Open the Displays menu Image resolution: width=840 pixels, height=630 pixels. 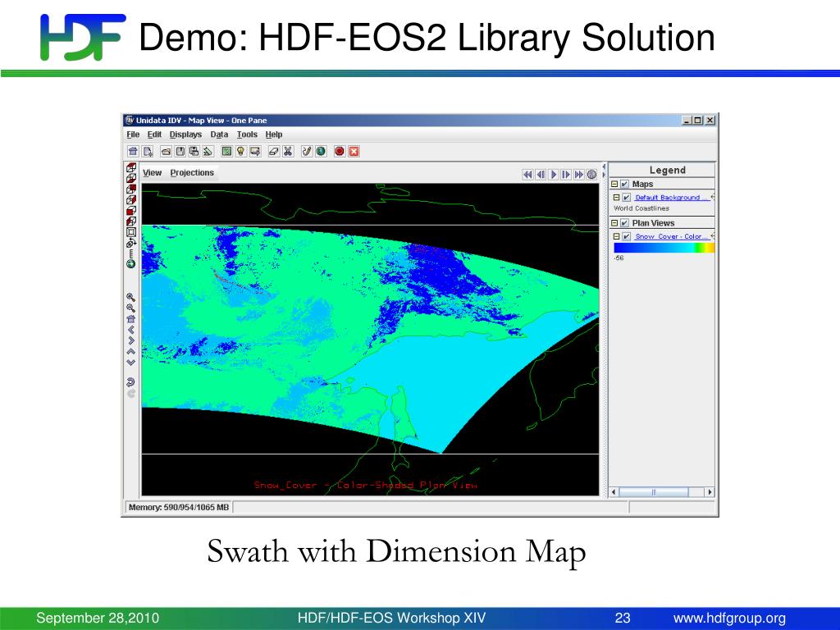[185, 135]
